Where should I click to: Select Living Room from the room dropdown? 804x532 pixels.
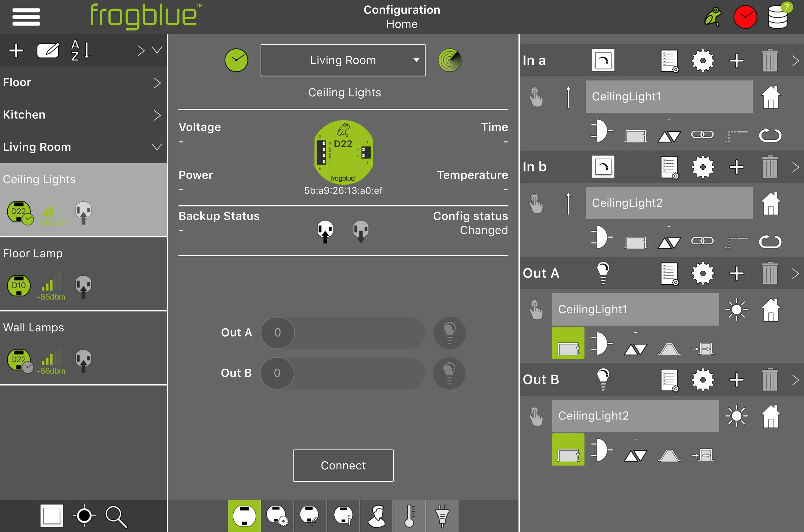pos(344,59)
